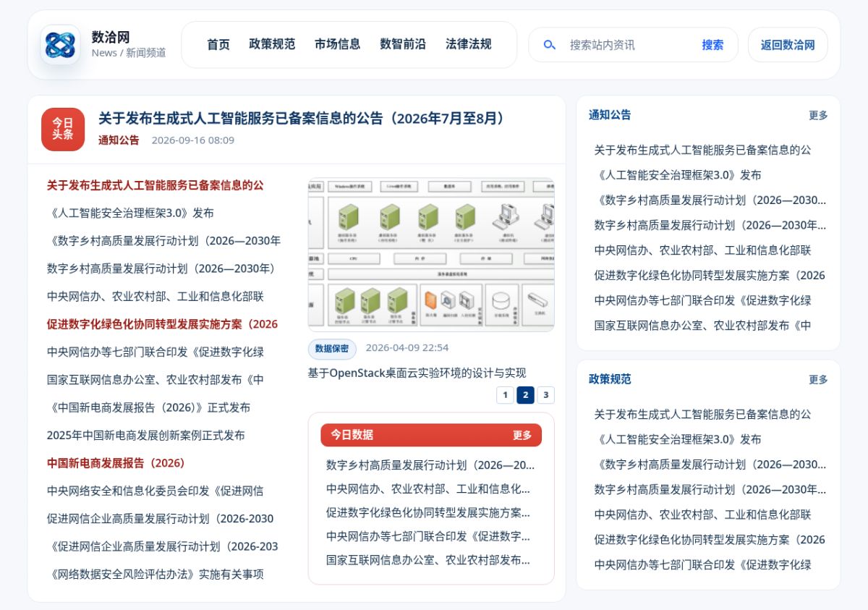
Task: Click the blue 搜索 button
Action: tap(712, 45)
